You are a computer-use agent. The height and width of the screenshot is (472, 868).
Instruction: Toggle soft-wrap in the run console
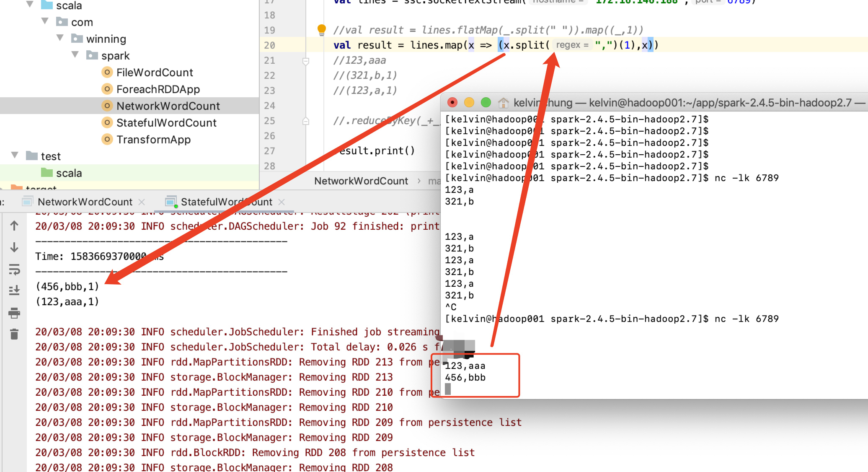(14, 269)
